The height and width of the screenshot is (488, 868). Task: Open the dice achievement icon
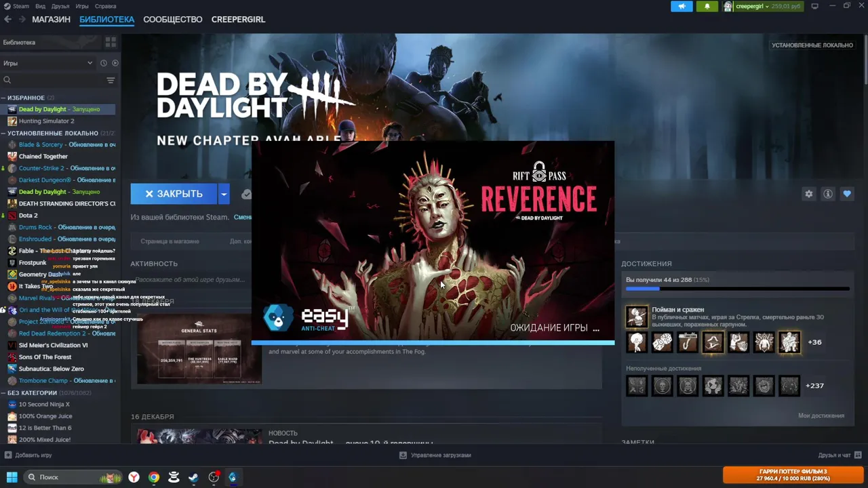(663, 342)
